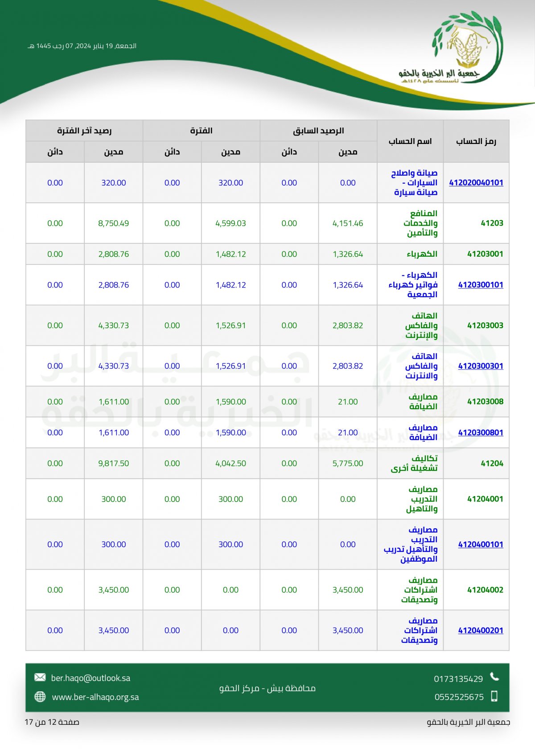The image size is (535, 756).
Task: Click the mobile phone icon in footer
Action: pyautogui.click(x=494, y=696)
